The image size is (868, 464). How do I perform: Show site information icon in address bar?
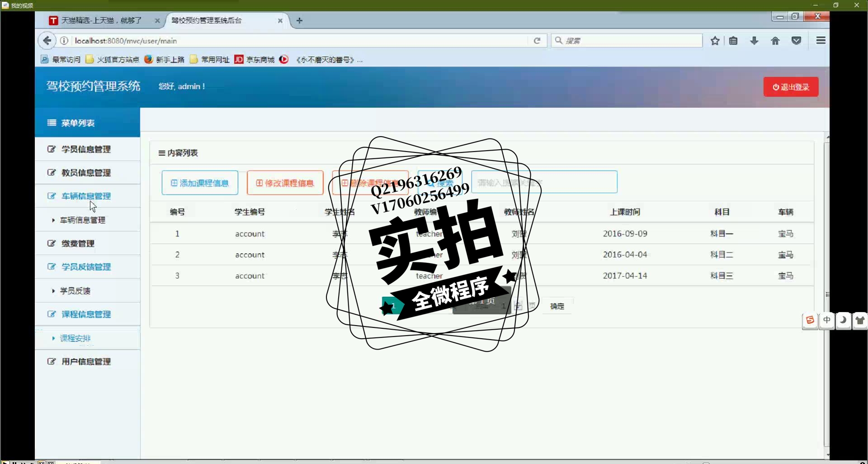(x=64, y=41)
